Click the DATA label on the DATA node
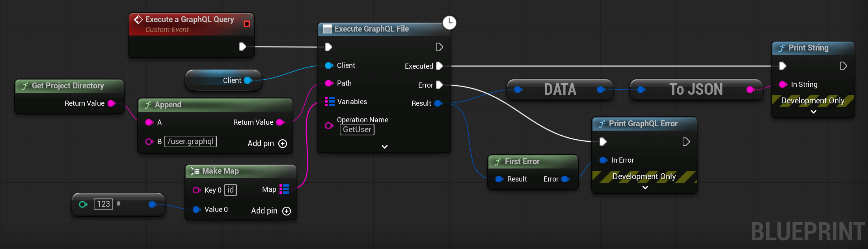 560,90
